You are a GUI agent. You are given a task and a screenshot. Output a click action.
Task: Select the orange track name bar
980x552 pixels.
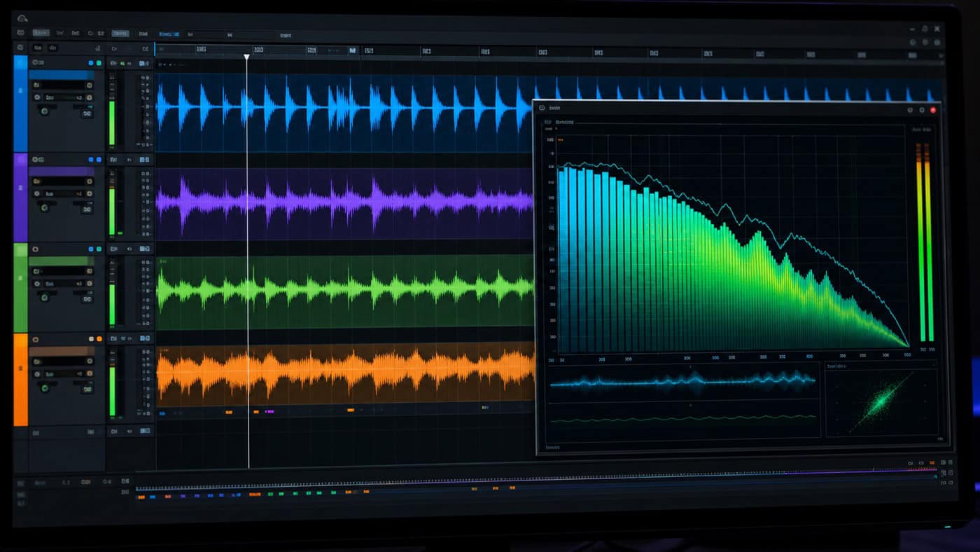tap(62, 350)
